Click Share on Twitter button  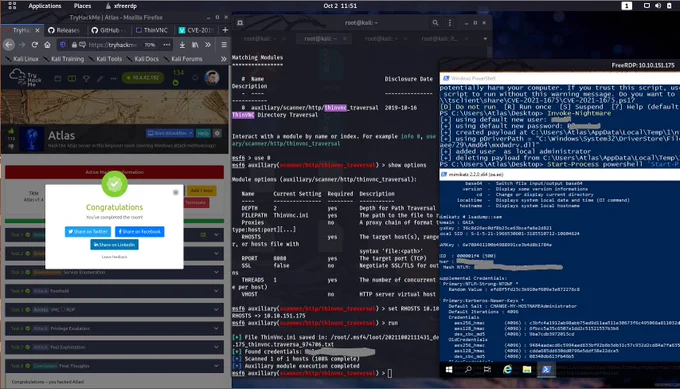tap(88, 232)
